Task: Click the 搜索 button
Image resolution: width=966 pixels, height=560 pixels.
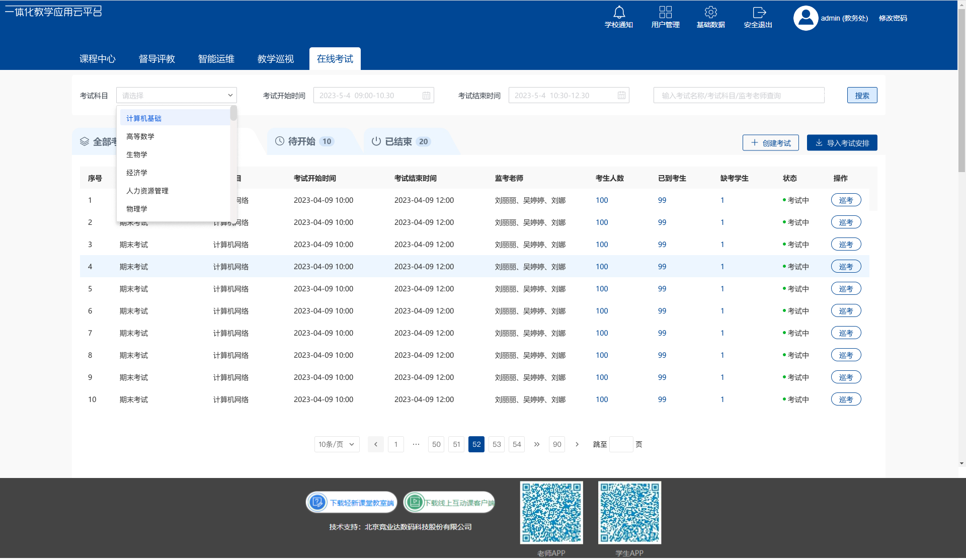Action: click(x=862, y=95)
